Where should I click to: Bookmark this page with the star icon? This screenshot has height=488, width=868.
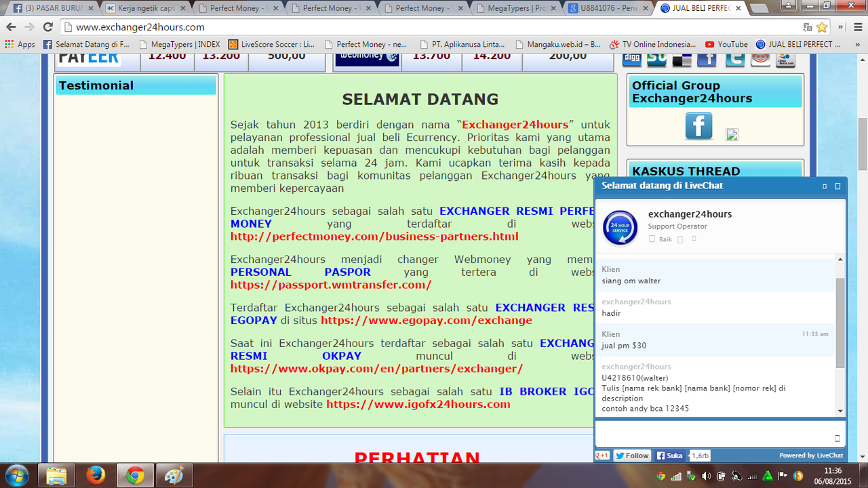822,27
